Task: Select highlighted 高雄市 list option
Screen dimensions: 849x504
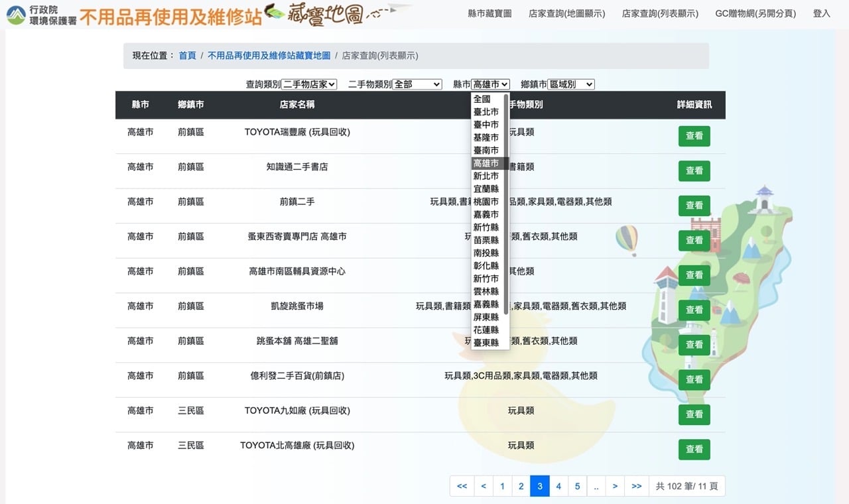Action: pyautogui.click(x=488, y=163)
